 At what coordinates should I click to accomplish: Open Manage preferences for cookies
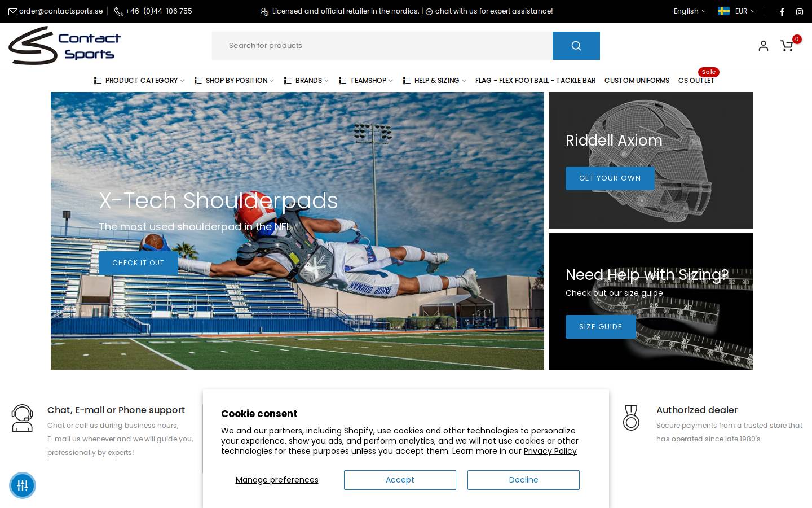tap(277, 480)
